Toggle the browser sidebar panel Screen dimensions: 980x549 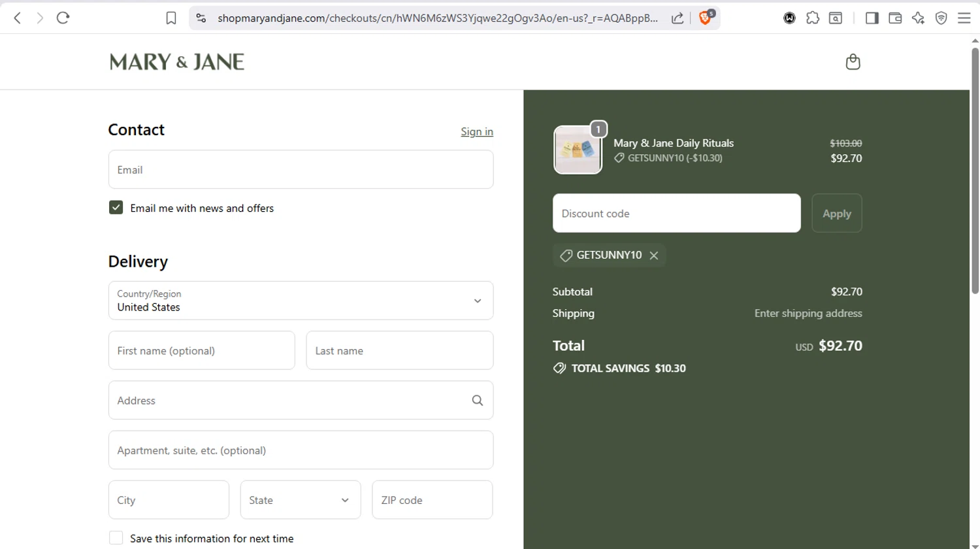coord(872,18)
